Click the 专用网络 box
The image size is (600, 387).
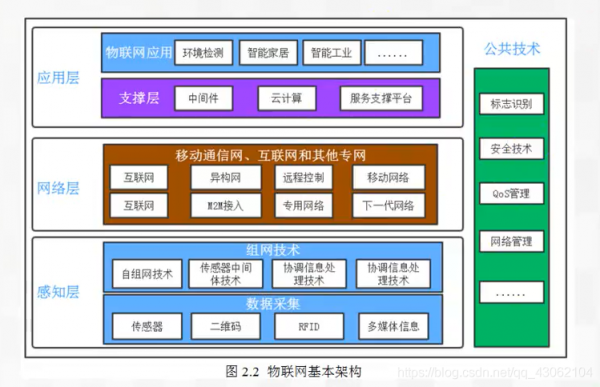304,206
